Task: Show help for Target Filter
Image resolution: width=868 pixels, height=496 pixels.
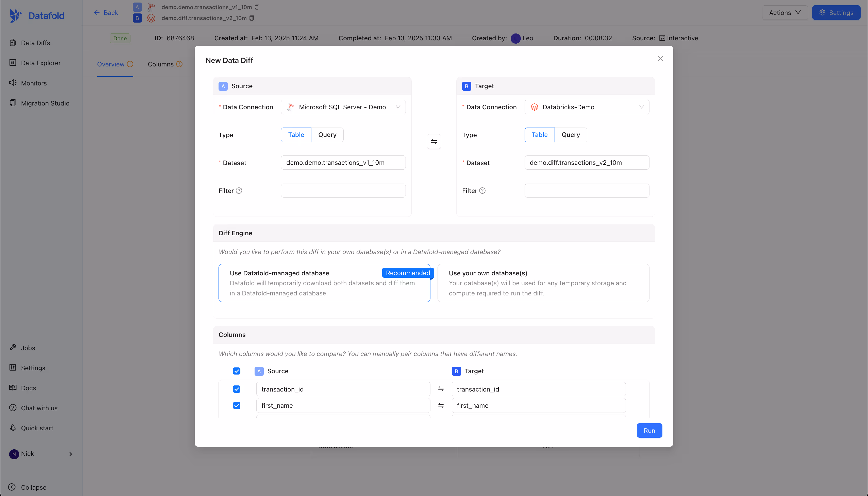Action: pos(482,191)
